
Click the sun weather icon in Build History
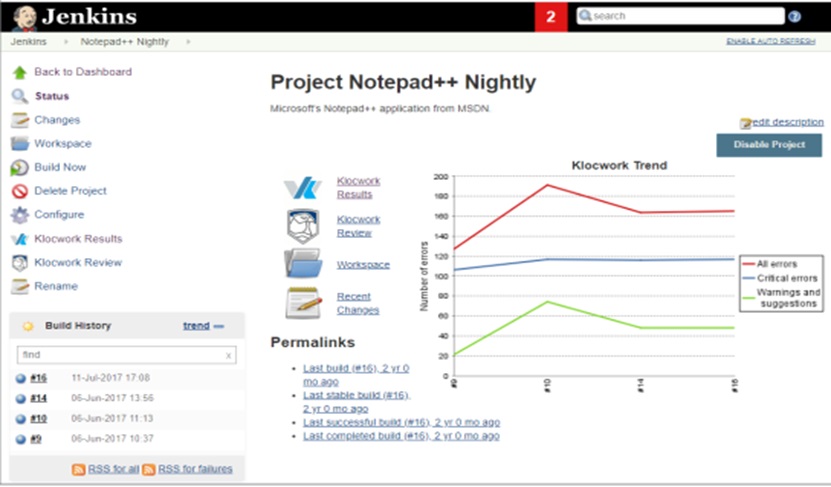pos(28,326)
